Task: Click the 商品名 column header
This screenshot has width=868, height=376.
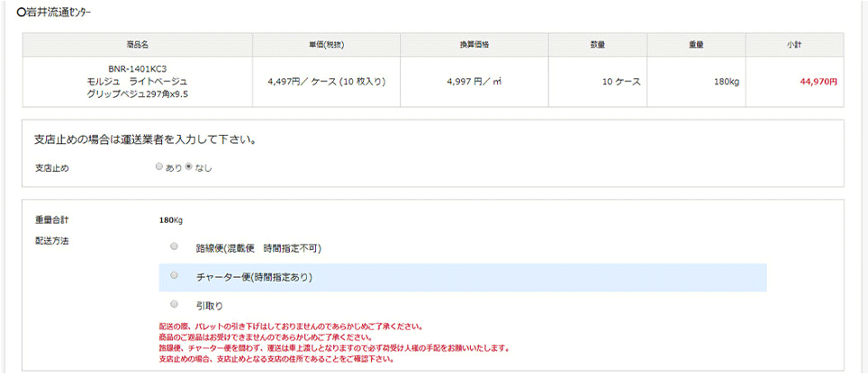Action: [x=137, y=45]
